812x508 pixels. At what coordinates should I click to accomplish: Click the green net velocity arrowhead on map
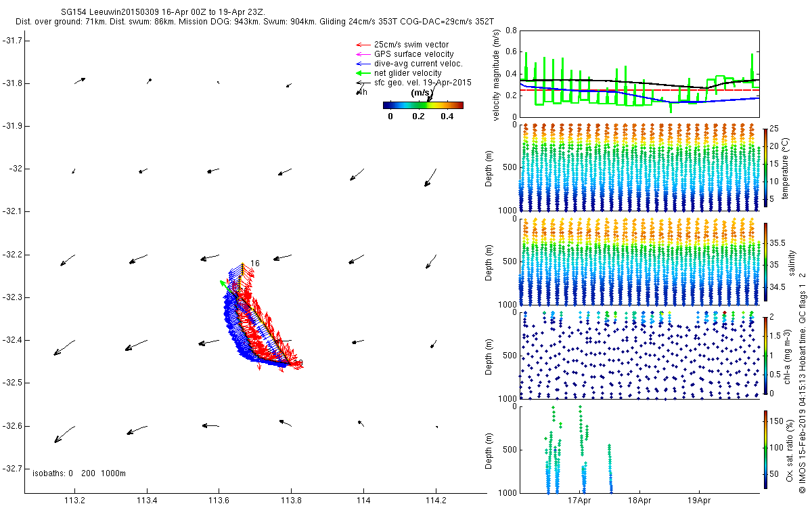(x=222, y=283)
